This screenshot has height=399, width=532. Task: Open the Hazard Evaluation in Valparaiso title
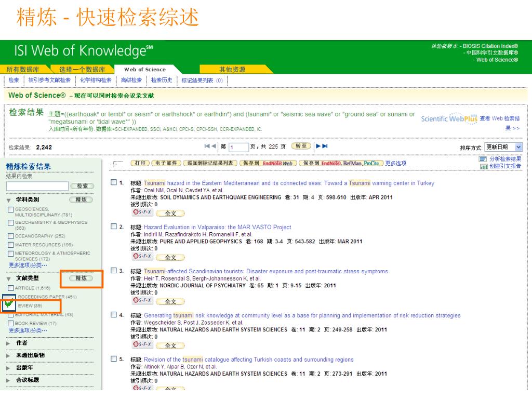[218, 227]
